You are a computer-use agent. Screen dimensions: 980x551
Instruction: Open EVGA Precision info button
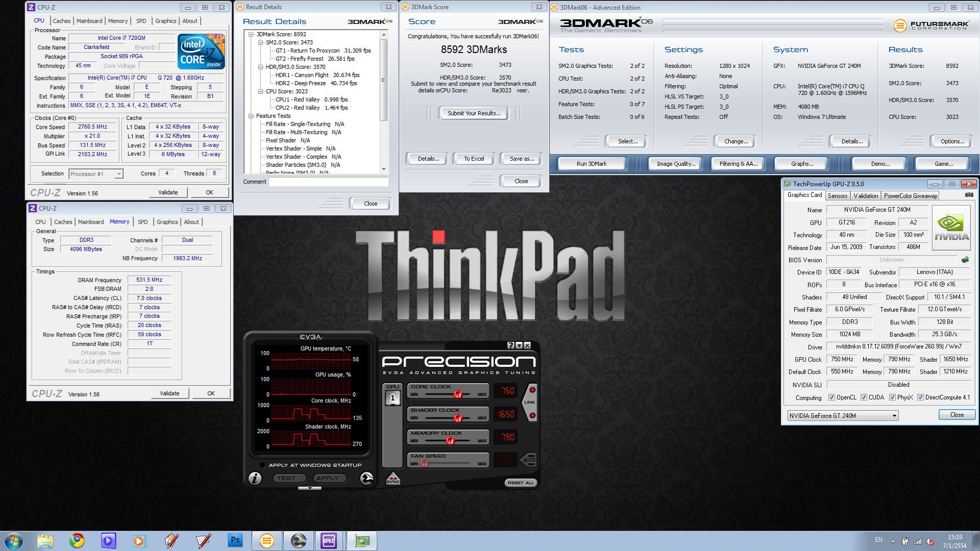click(255, 478)
